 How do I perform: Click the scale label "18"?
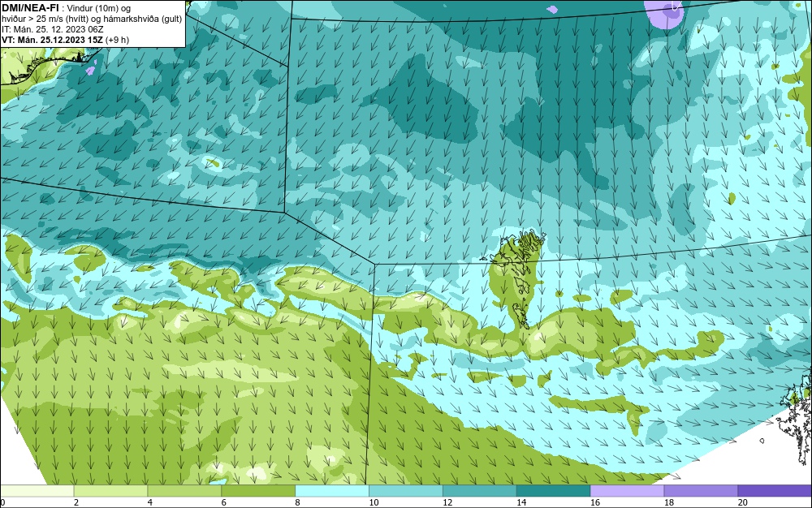(x=668, y=502)
